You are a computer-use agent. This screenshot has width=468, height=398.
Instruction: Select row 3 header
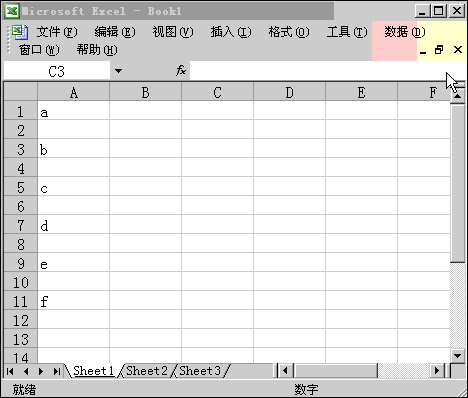(x=21, y=149)
